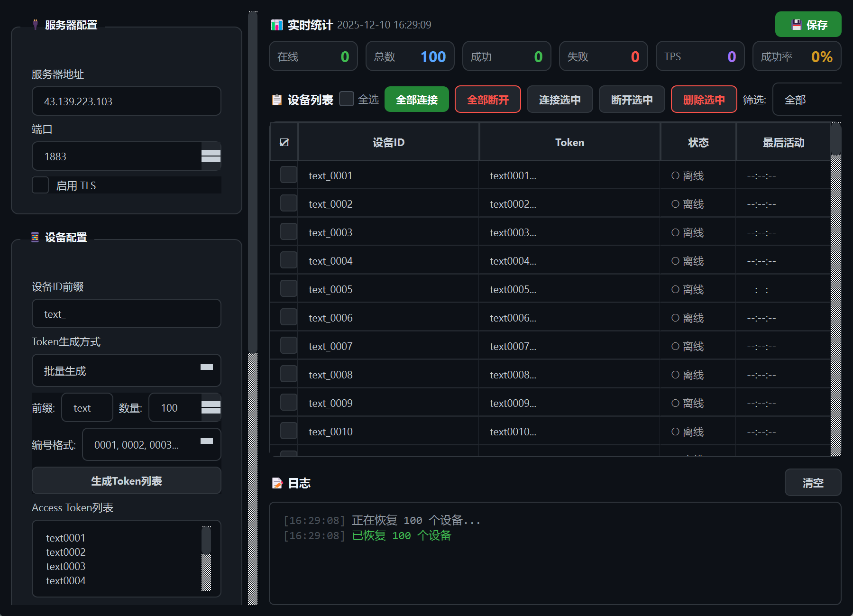
Task: Click the 实时统计 chart icon
Action: (x=276, y=24)
